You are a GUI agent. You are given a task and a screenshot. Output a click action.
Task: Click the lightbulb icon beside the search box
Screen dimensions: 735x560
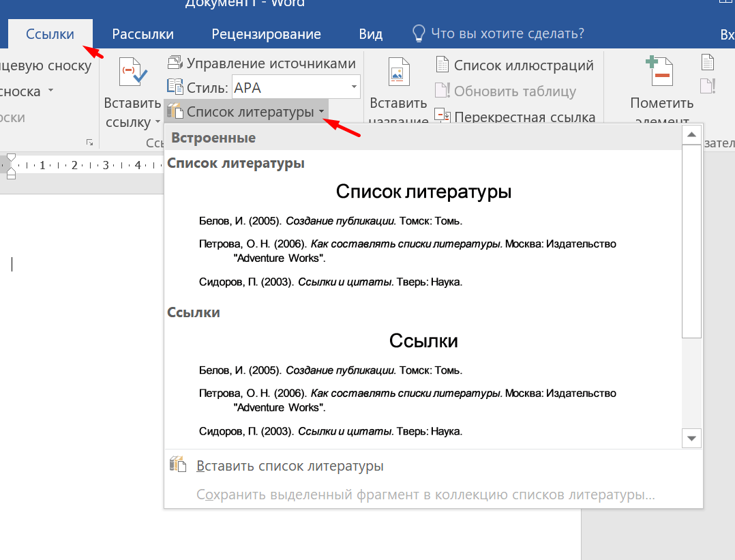click(x=419, y=33)
